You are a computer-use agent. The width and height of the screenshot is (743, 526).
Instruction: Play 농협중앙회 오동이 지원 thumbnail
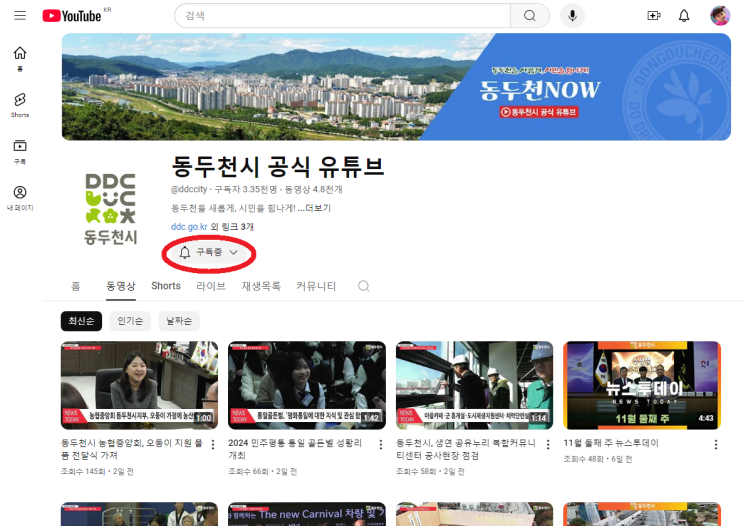click(x=139, y=385)
